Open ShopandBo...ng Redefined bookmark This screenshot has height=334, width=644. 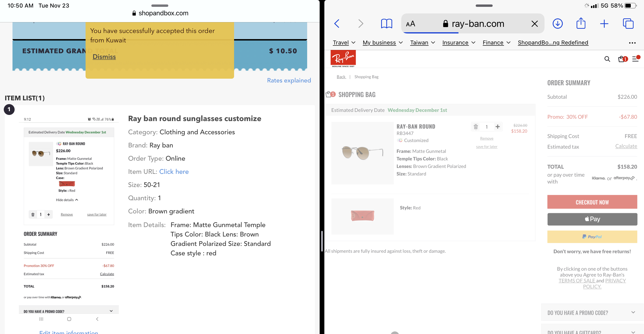(x=553, y=43)
